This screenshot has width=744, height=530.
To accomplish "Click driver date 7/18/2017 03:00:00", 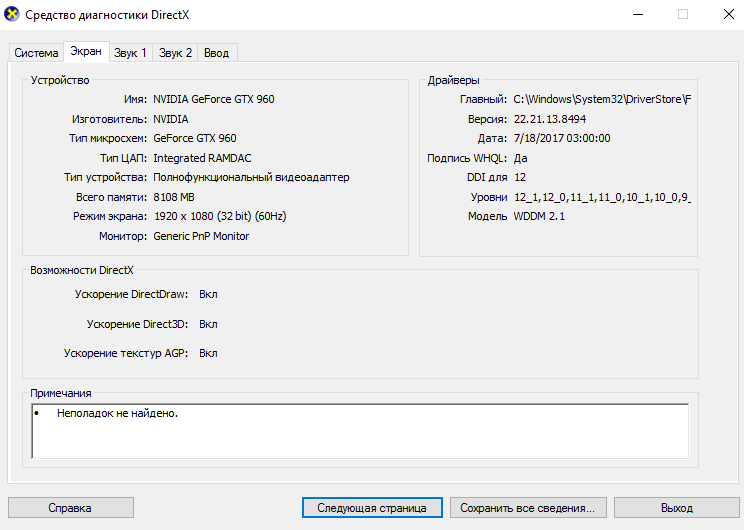I will click(562, 138).
